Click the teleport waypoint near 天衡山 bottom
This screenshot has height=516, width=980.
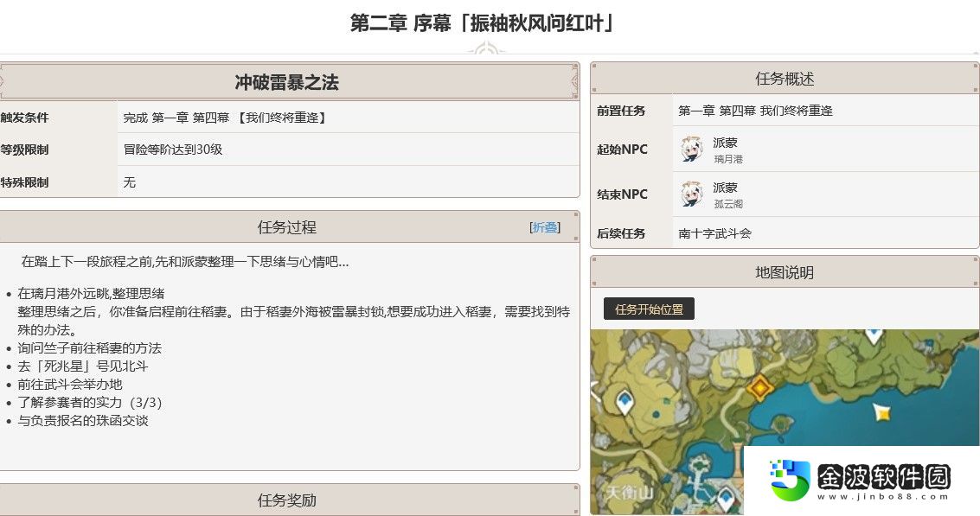pyautogui.click(x=725, y=499)
